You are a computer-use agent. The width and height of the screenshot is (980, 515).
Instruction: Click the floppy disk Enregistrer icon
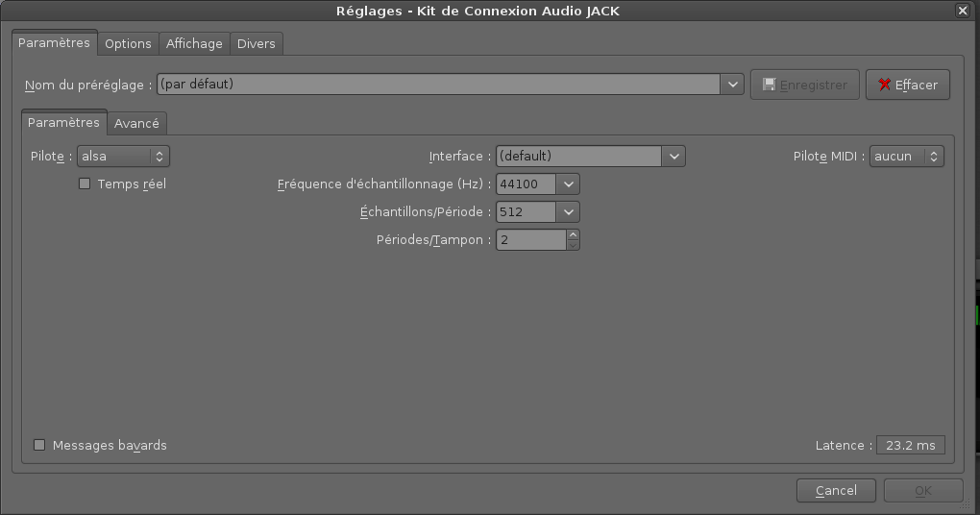tap(770, 85)
